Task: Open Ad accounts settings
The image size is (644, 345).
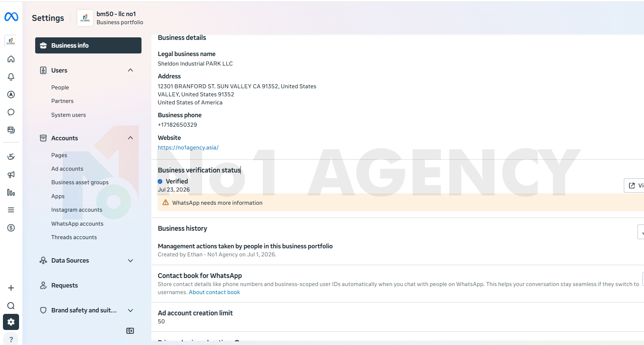Action: [x=67, y=169]
